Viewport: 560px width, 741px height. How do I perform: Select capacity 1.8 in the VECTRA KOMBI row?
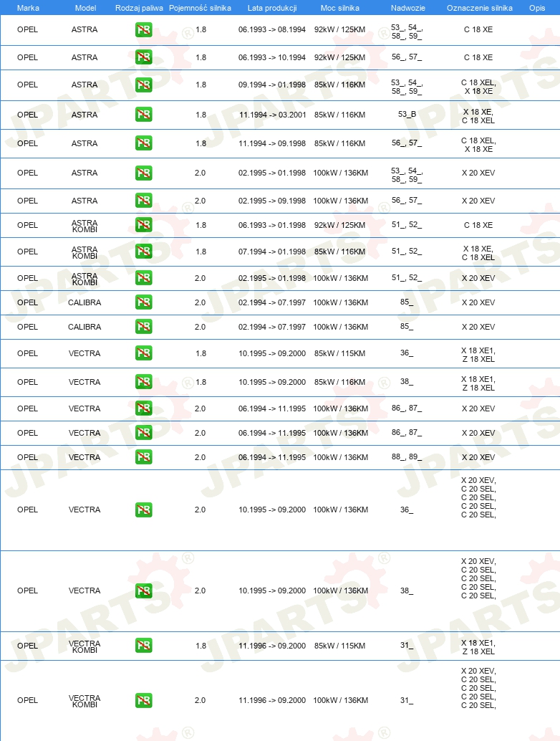[201, 646]
